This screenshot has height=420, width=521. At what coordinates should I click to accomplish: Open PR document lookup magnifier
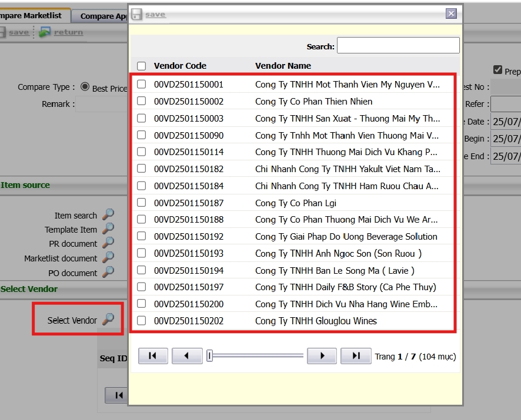(x=108, y=243)
